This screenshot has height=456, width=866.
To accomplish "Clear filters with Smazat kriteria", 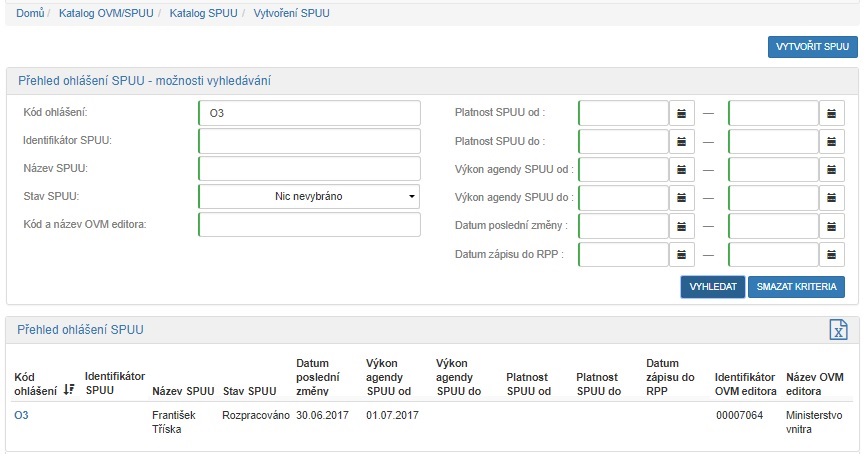I will pyautogui.click(x=796, y=287).
